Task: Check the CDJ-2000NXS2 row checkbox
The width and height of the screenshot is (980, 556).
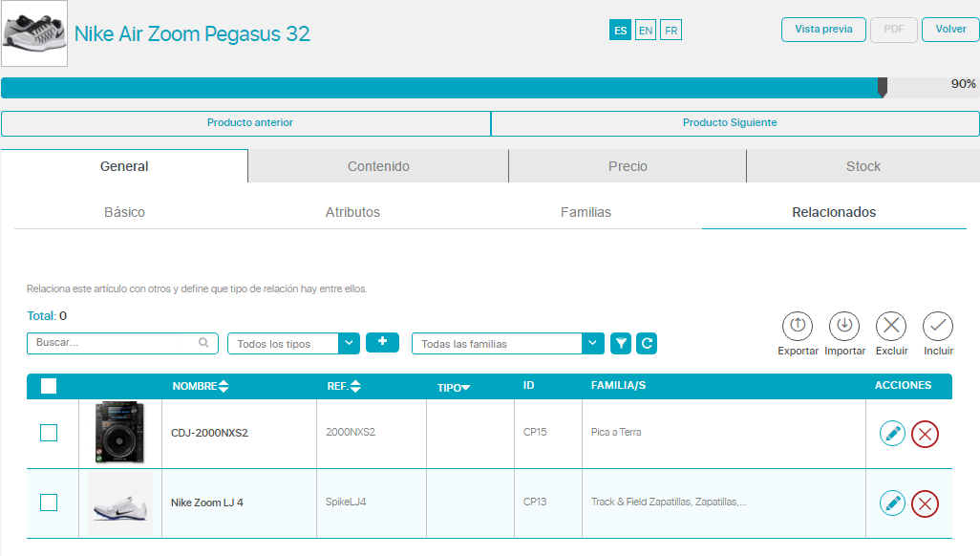Action: [49, 433]
